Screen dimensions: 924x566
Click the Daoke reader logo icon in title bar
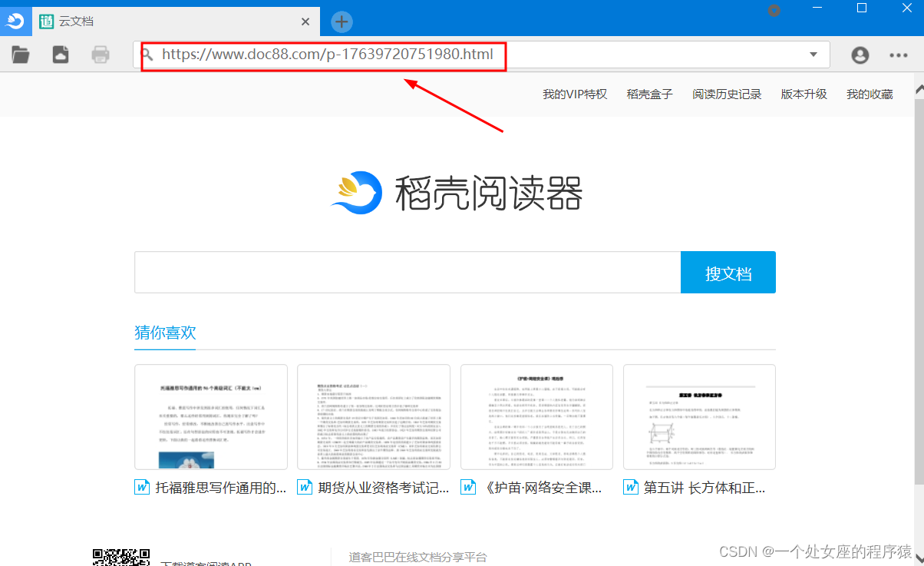(15, 21)
